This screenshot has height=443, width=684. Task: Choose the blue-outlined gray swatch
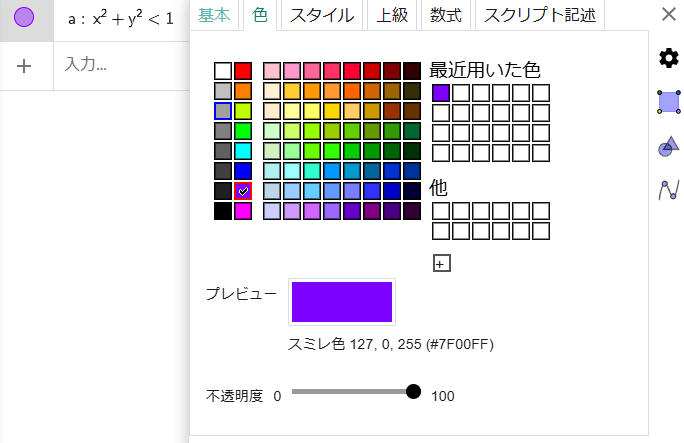tap(223, 111)
